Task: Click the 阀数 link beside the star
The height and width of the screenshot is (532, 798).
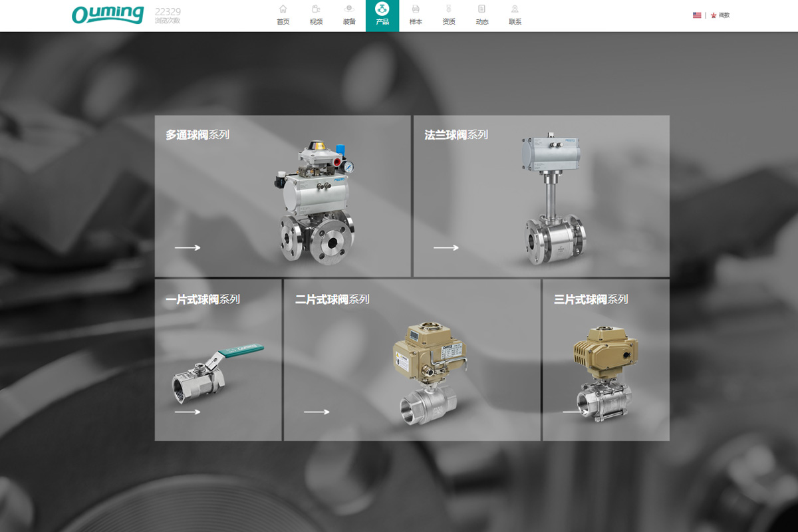Action: pyautogui.click(x=724, y=15)
